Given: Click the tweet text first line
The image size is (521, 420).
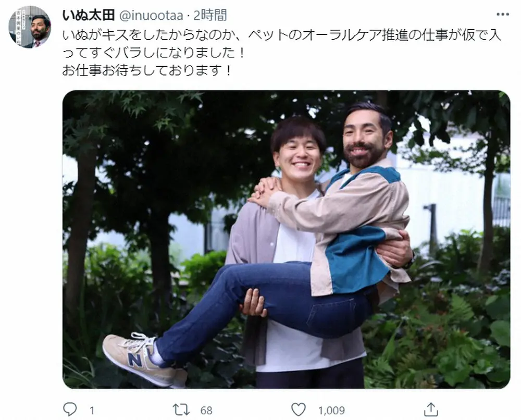Looking at the screenshot, I should tap(282, 35).
